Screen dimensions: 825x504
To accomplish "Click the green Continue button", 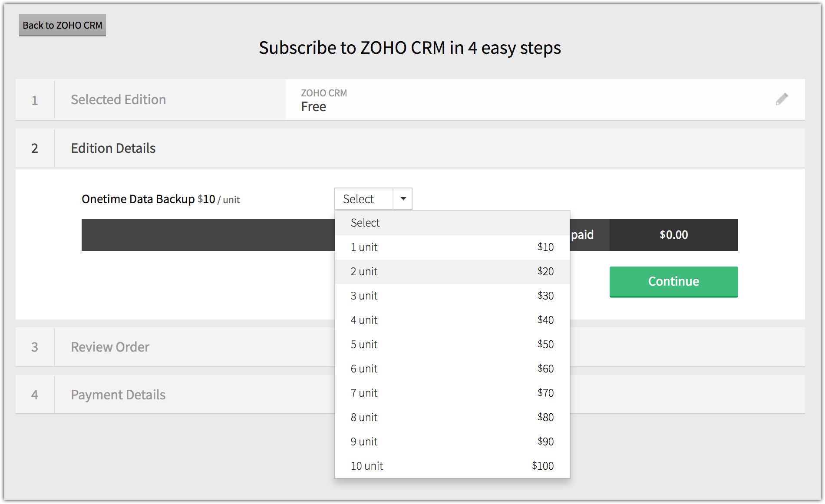I will pos(673,282).
